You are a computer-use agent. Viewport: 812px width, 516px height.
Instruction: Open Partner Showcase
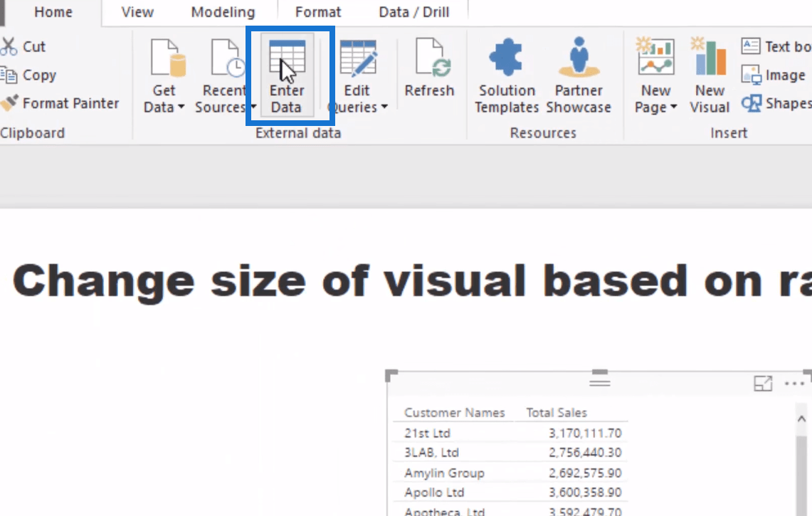click(x=579, y=76)
